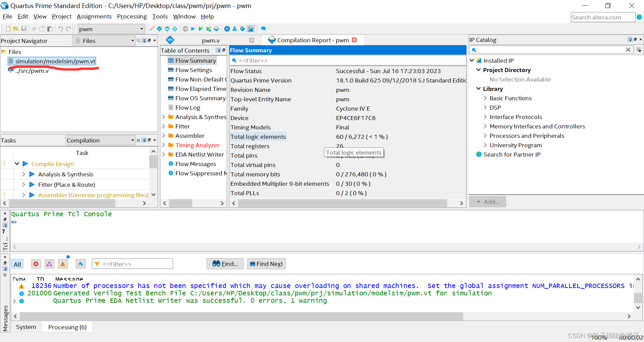Toggle error messages filter icon
Screen dimensions: 644x342
[x=36, y=264]
